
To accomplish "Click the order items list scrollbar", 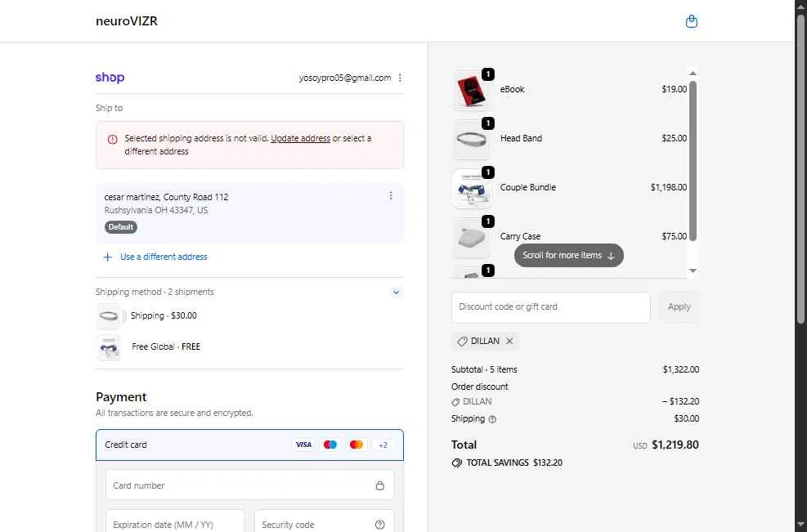I will coord(693,160).
